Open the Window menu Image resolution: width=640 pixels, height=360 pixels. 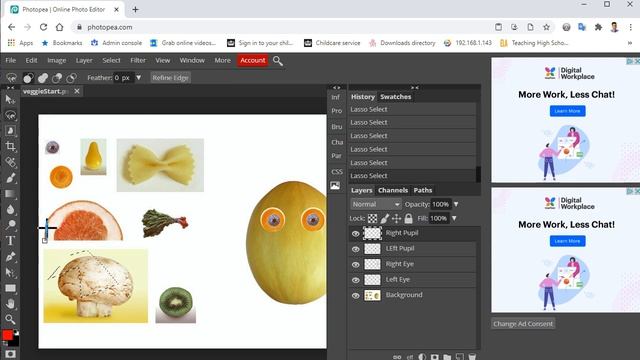[192, 60]
